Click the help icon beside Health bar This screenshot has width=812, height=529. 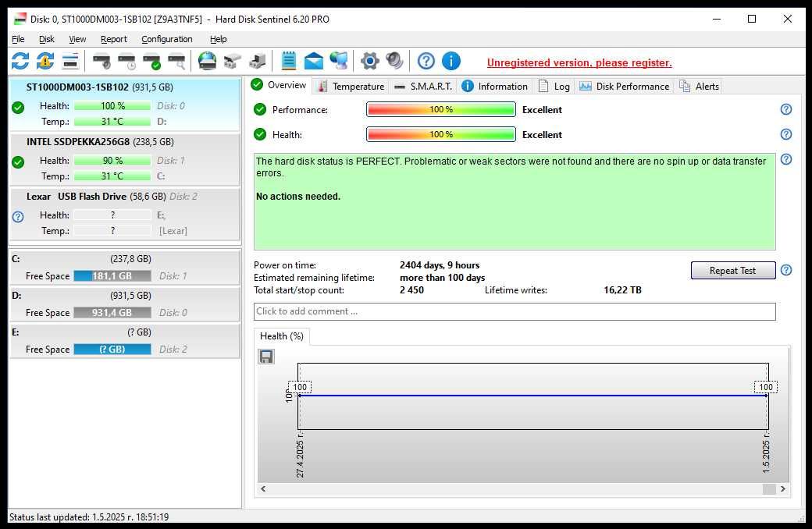tap(786, 134)
